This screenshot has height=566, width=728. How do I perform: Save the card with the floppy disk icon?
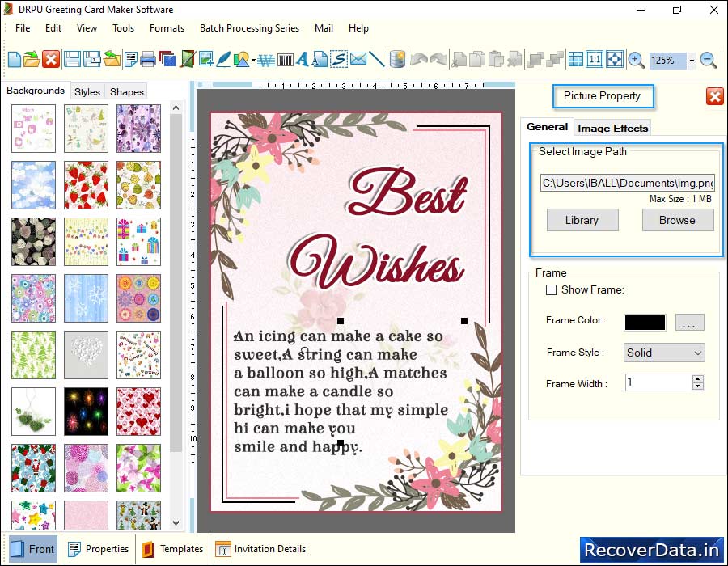point(73,59)
